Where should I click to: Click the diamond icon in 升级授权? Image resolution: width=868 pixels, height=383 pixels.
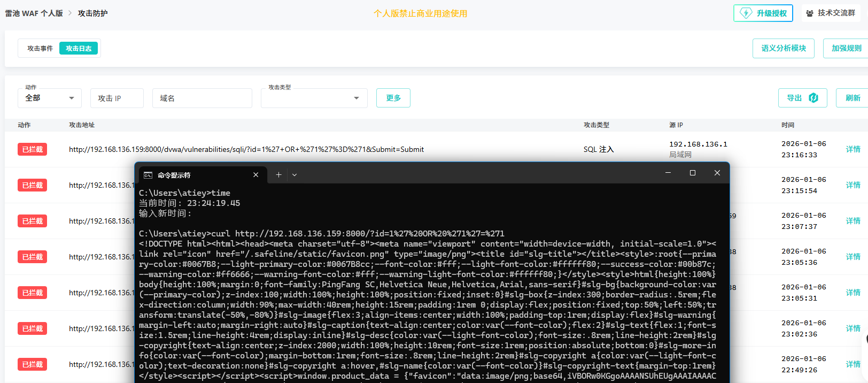point(746,13)
